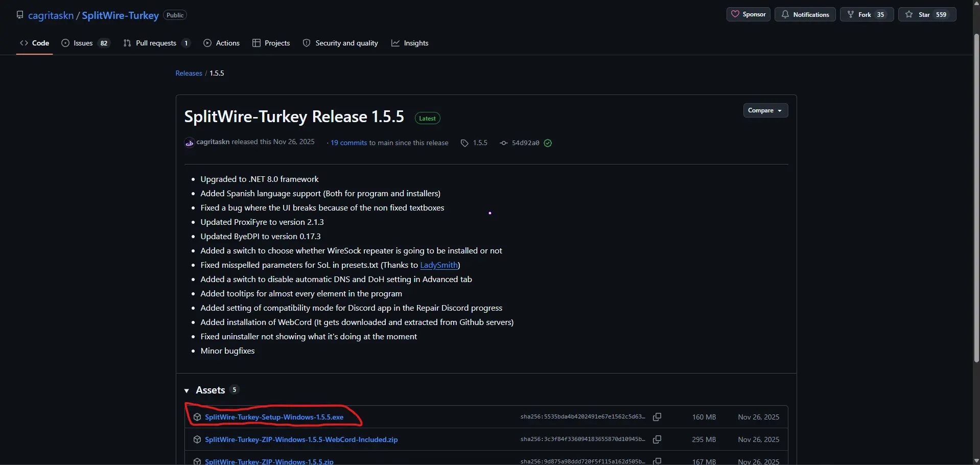
Task: Switch to the Code tab
Action: tap(35, 43)
